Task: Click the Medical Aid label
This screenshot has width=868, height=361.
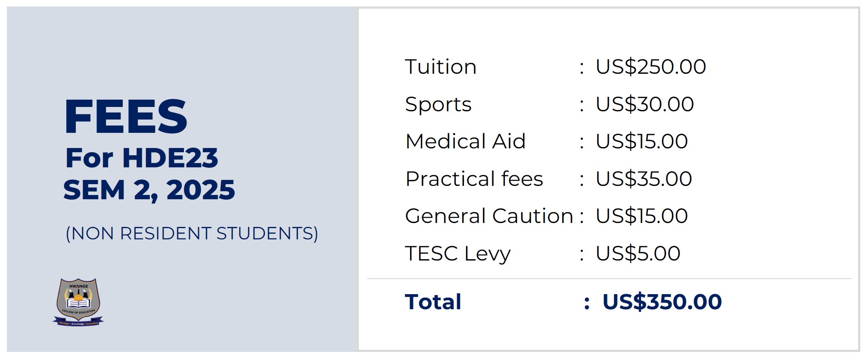Action: [x=465, y=141]
